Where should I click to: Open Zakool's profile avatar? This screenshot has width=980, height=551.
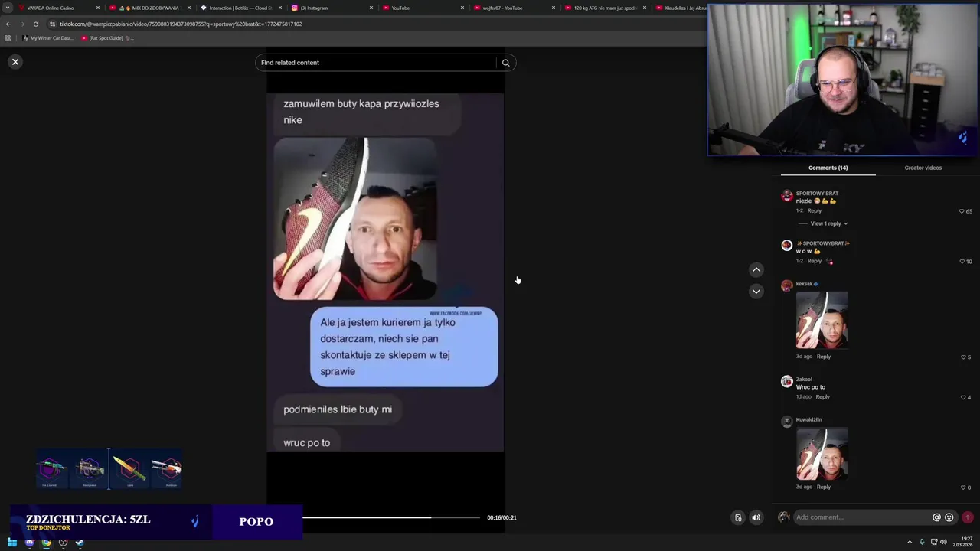pos(786,381)
